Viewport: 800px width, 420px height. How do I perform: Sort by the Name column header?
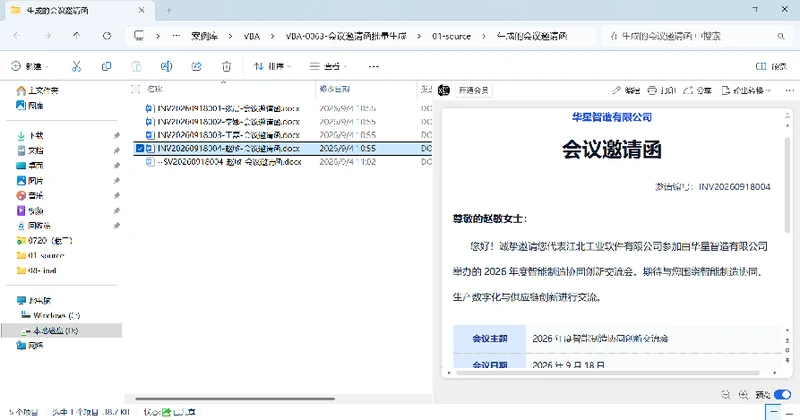coord(223,89)
